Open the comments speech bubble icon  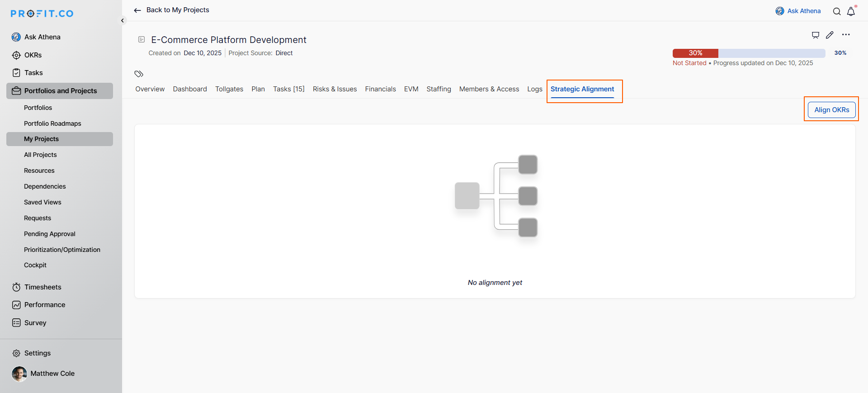click(816, 35)
